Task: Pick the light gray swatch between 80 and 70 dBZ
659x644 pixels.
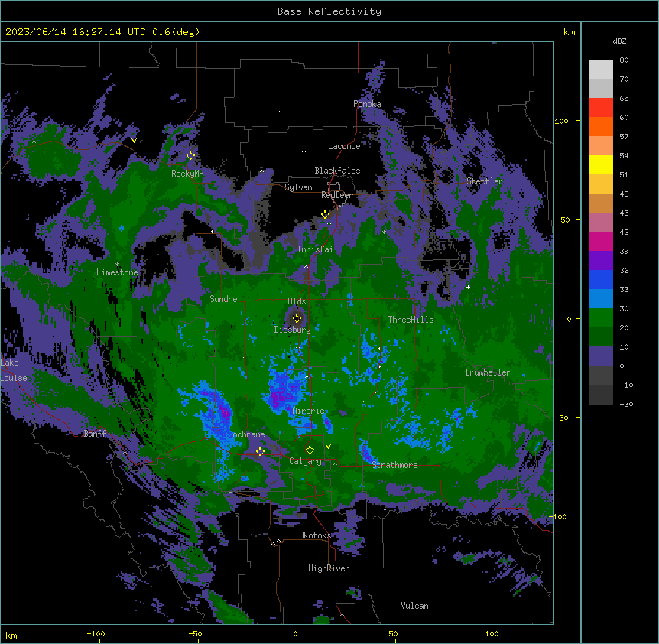Action: 601,70
